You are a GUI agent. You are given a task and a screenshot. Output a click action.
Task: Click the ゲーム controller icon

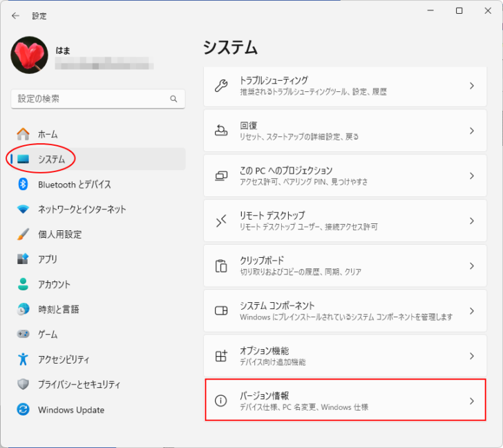(23, 334)
